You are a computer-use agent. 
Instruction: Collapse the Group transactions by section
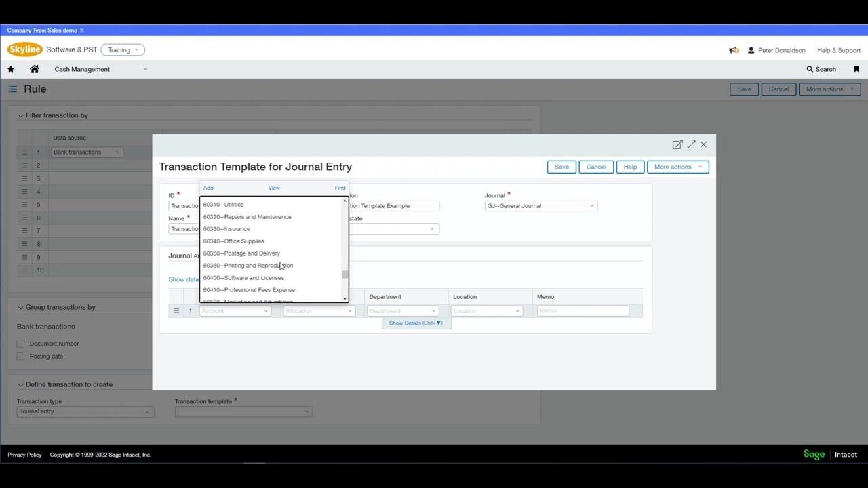[20, 308]
